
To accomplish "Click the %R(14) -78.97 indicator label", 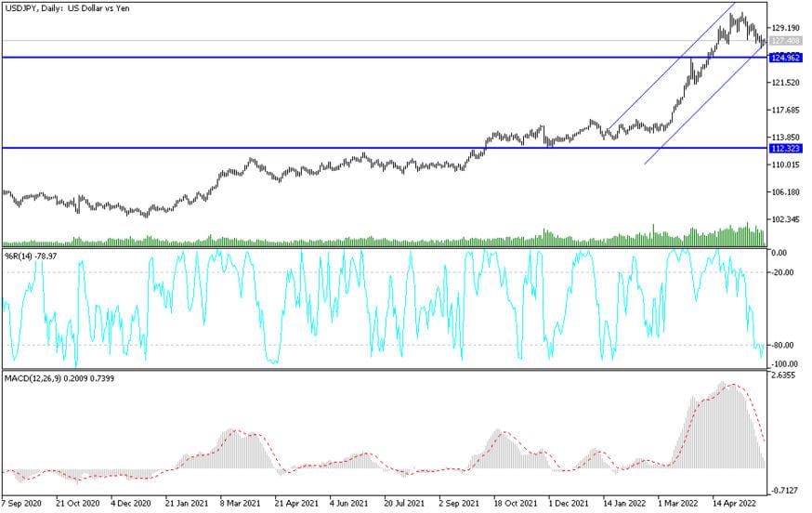I will pyautogui.click(x=31, y=256).
